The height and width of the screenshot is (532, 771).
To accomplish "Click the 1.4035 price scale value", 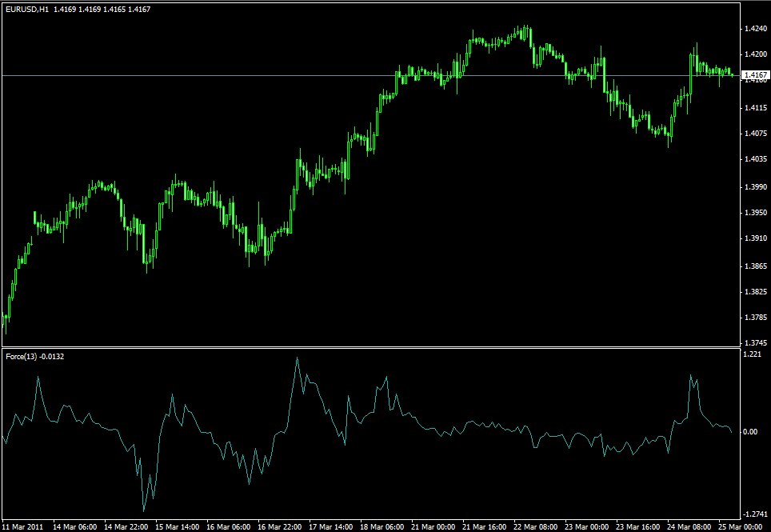I will [756, 159].
